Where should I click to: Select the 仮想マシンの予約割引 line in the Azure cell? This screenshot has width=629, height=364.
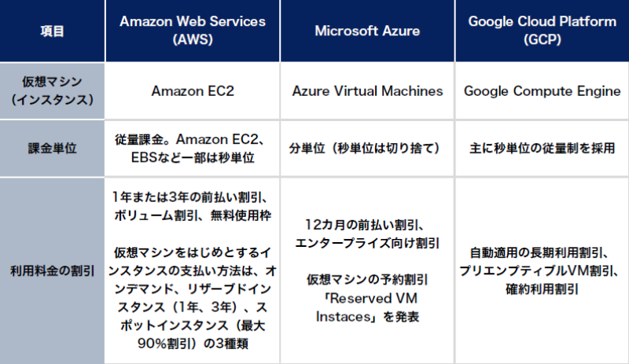[x=366, y=280]
